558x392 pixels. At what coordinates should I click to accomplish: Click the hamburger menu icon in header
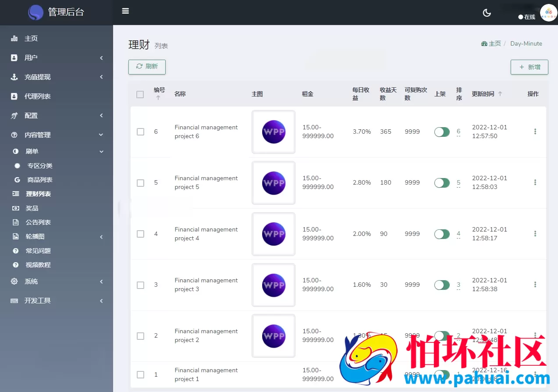(125, 11)
